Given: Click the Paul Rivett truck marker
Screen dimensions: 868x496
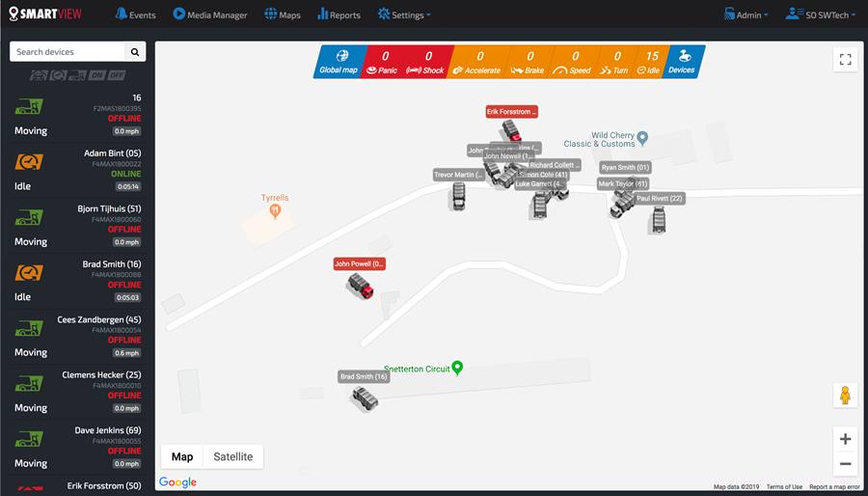Looking at the screenshot, I should click(x=658, y=220).
